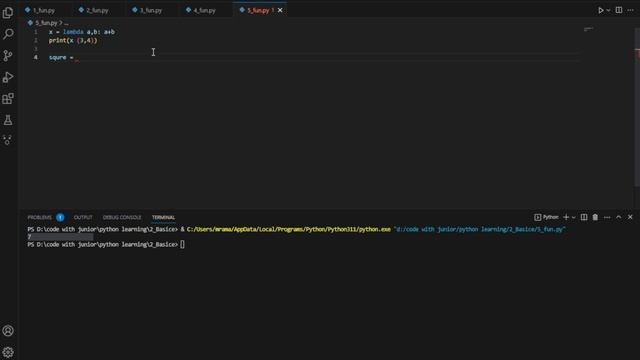Switch to the 4_fun.py tab
This screenshot has width=640, height=360.
point(204,10)
